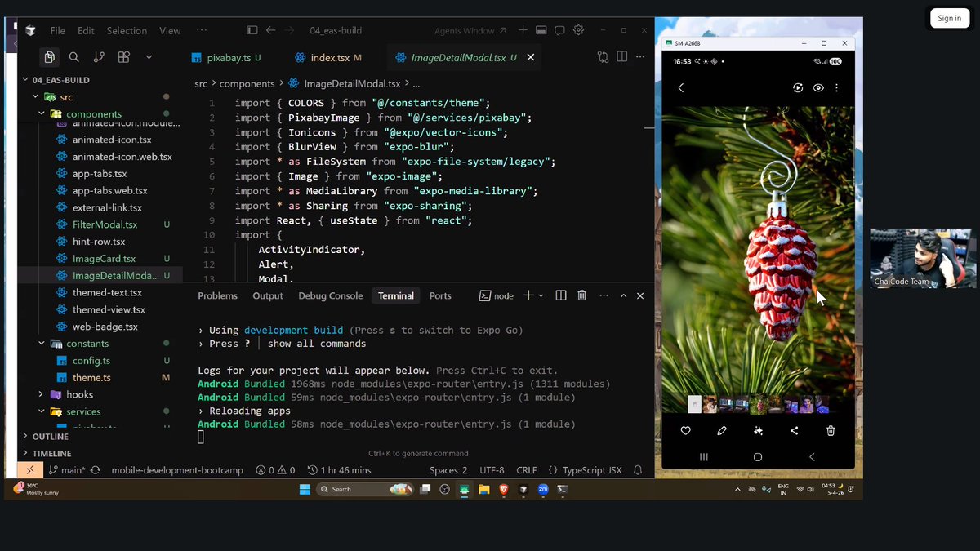
Task: Open theme.ts in the file tree
Action: click(91, 378)
